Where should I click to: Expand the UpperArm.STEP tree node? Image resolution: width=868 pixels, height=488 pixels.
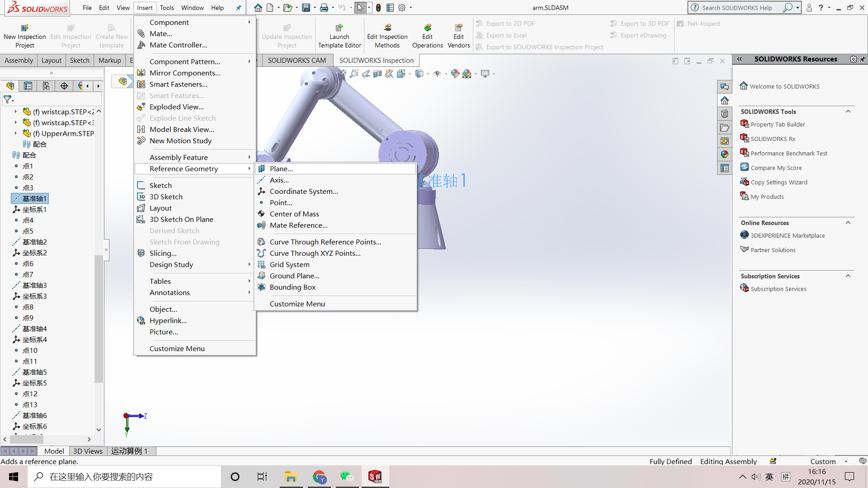(15, 133)
